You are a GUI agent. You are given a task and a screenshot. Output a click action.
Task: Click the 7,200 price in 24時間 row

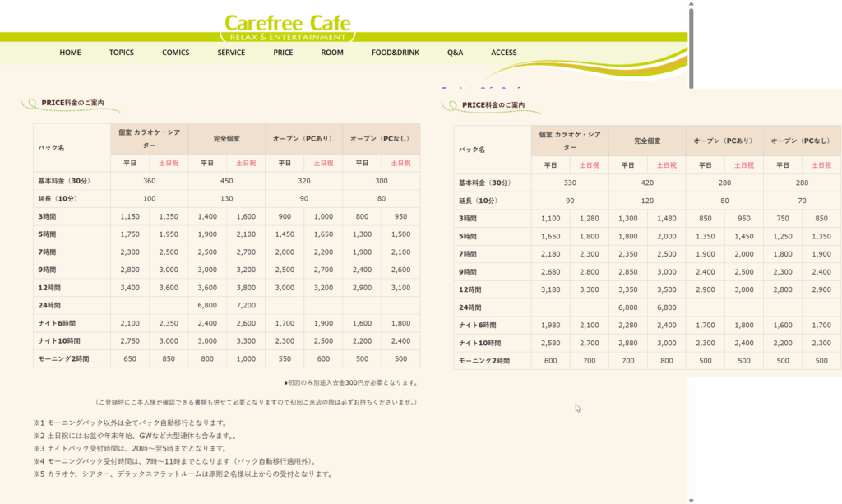pos(246,305)
